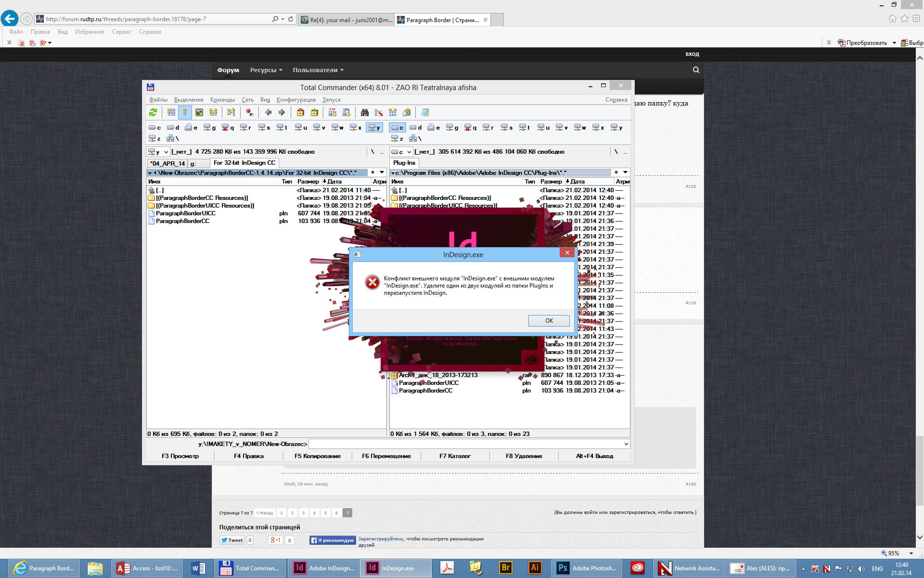Click the Unpack files archive icon
Viewport: 924px width, 578px height.
(x=314, y=112)
